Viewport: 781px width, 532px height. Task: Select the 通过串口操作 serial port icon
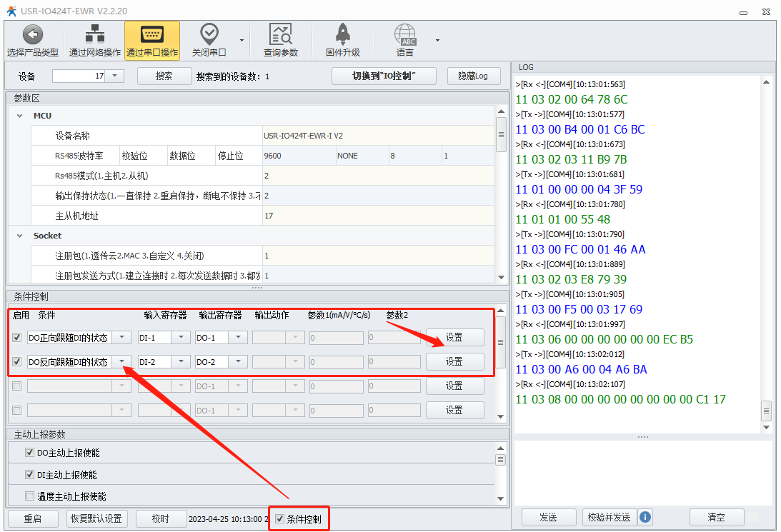click(x=151, y=34)
